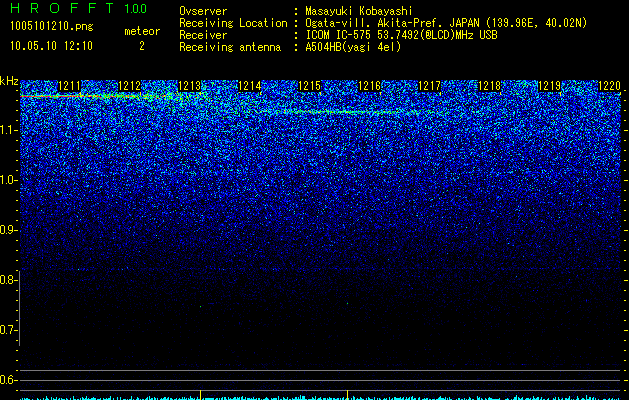This screenshot has height=400, width=629.
Task: Click the 1218 time marker
Action: click(x=490, y=86)
